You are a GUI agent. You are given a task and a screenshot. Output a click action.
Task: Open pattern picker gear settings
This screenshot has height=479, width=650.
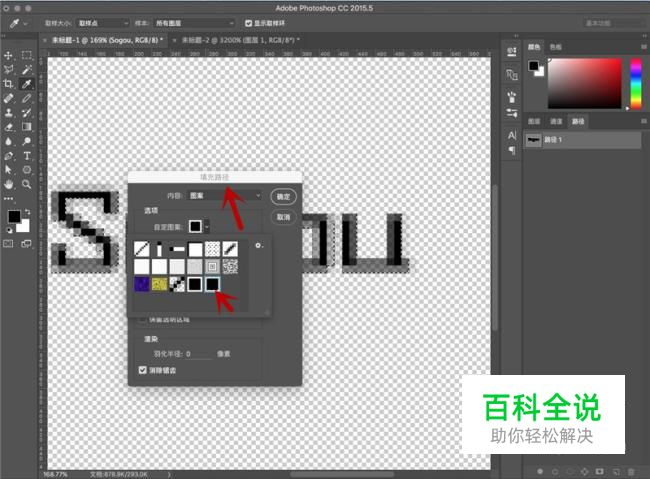point(258,246)
